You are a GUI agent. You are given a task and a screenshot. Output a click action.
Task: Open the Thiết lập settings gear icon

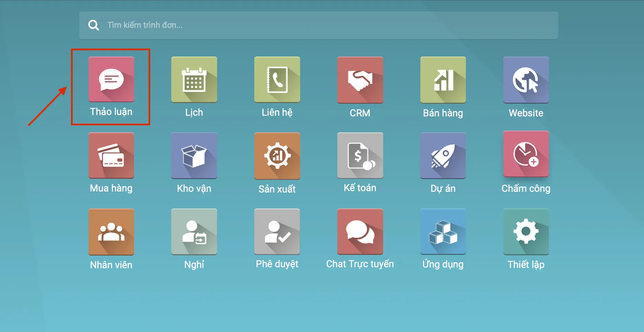[x=526, y=231]
